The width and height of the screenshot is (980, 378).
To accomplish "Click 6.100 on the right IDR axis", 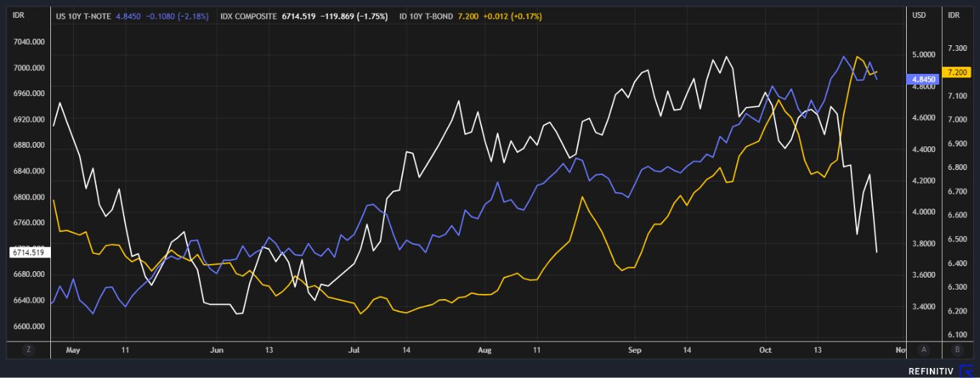I will coord(957,335).
